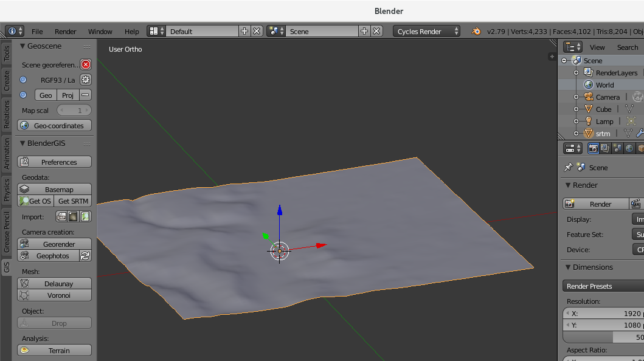Open the CRS settings gear icon
This screenshot has width=644, height=361.
86,80
